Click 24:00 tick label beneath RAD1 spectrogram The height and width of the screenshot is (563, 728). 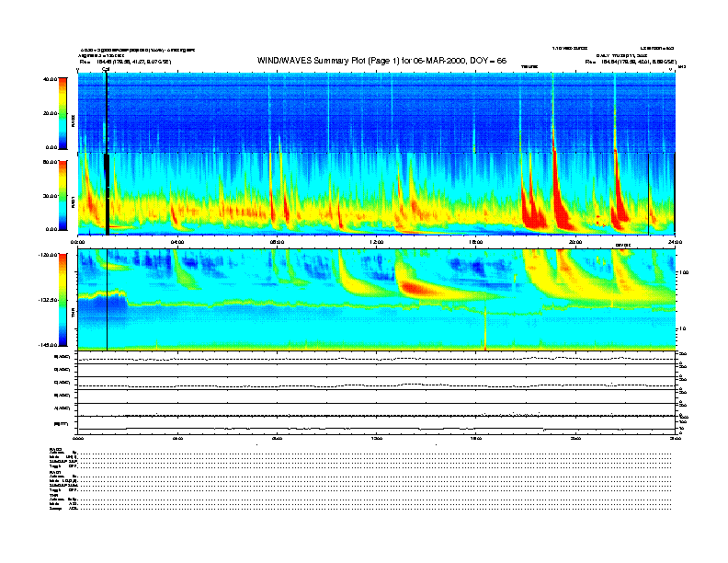675,242
